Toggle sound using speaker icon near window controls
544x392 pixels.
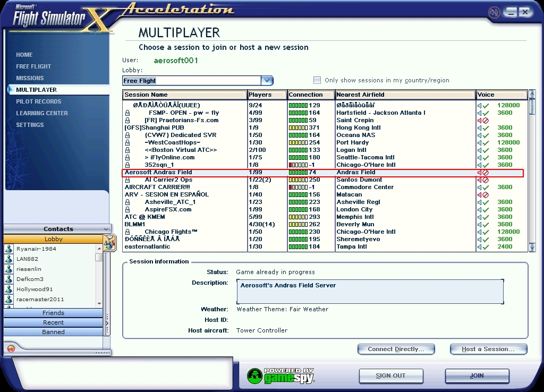point(494,13)
